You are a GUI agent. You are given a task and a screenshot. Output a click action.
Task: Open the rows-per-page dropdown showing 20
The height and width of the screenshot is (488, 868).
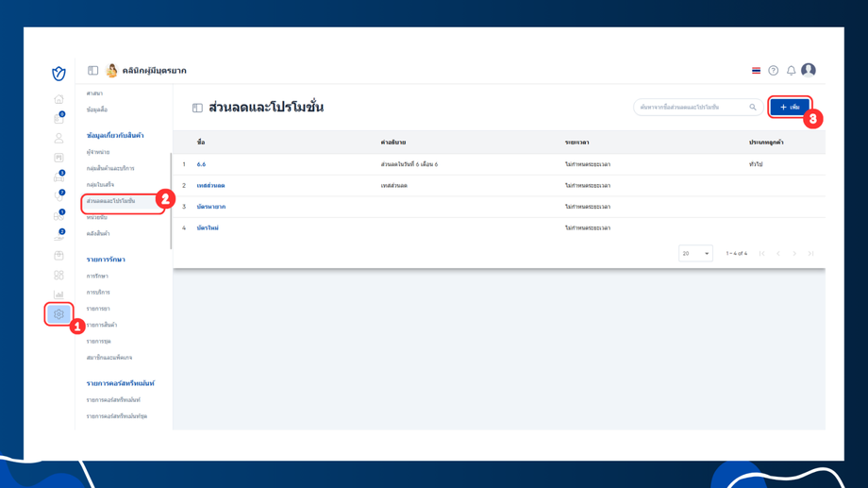tap(695, 253)
